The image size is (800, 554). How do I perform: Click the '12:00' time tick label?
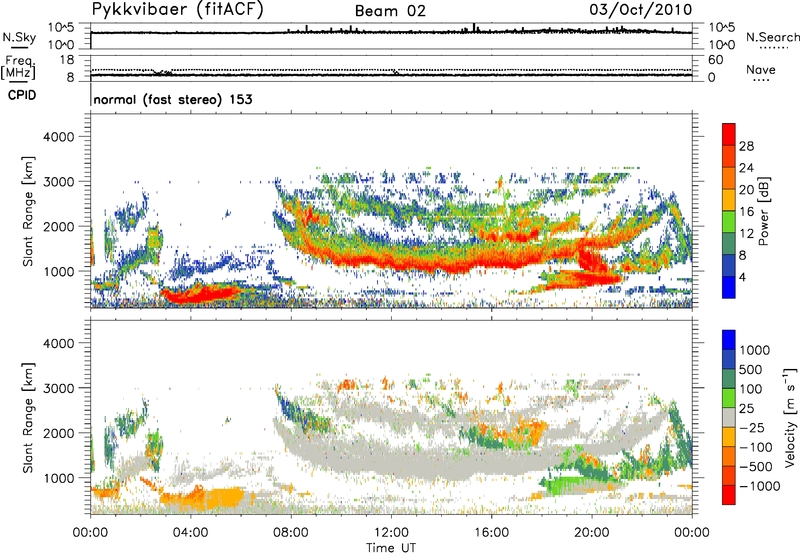coord(391,533)
